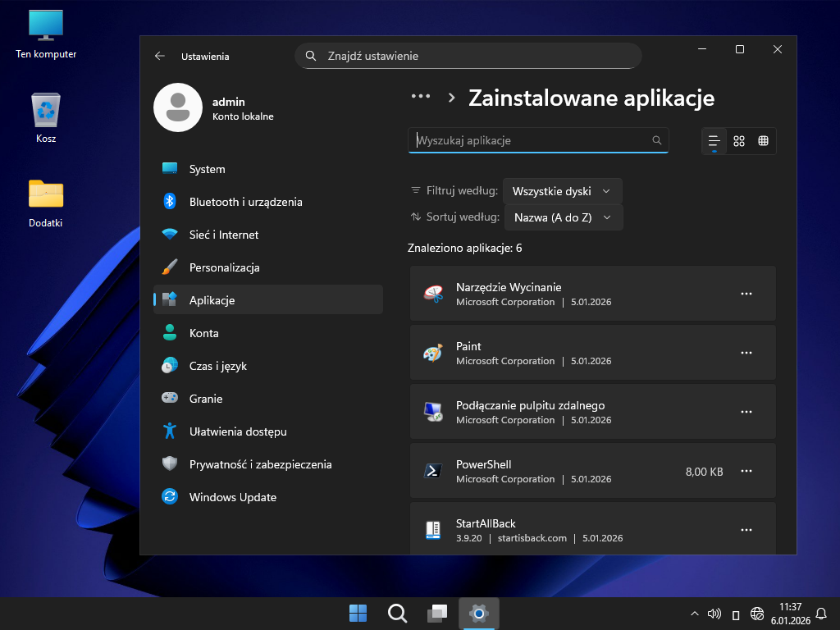Click the taskbar search magnifier icon
Viewport: 840px width, 630px height.
pos(397,614)
